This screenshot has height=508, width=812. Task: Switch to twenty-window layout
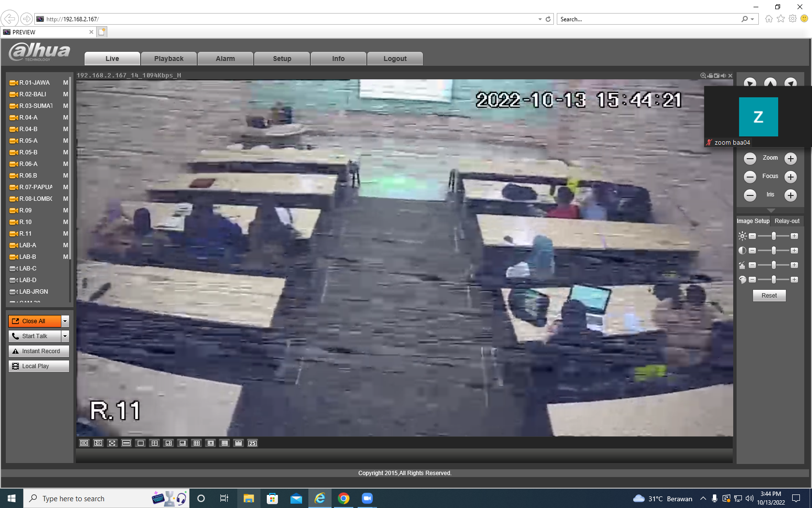click(239, 443)
